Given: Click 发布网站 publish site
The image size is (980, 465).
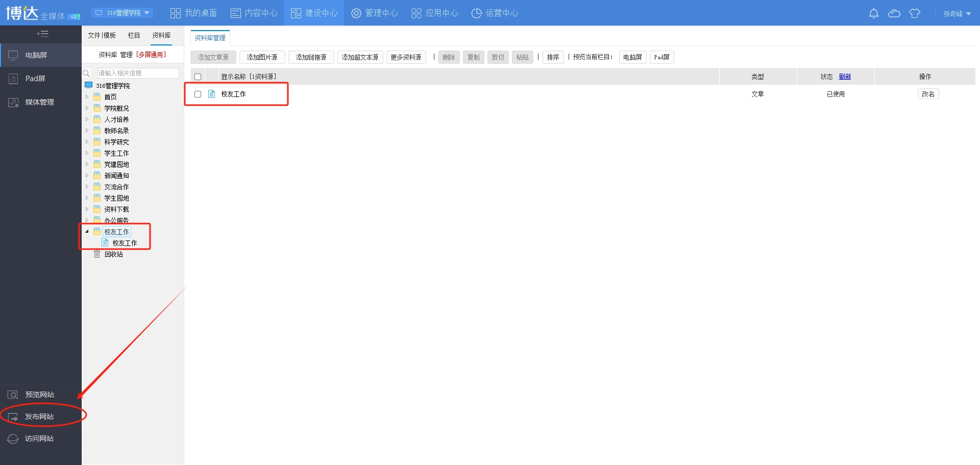Looking at the screenshot, I should pyautogui.click(x=40, y=417).
